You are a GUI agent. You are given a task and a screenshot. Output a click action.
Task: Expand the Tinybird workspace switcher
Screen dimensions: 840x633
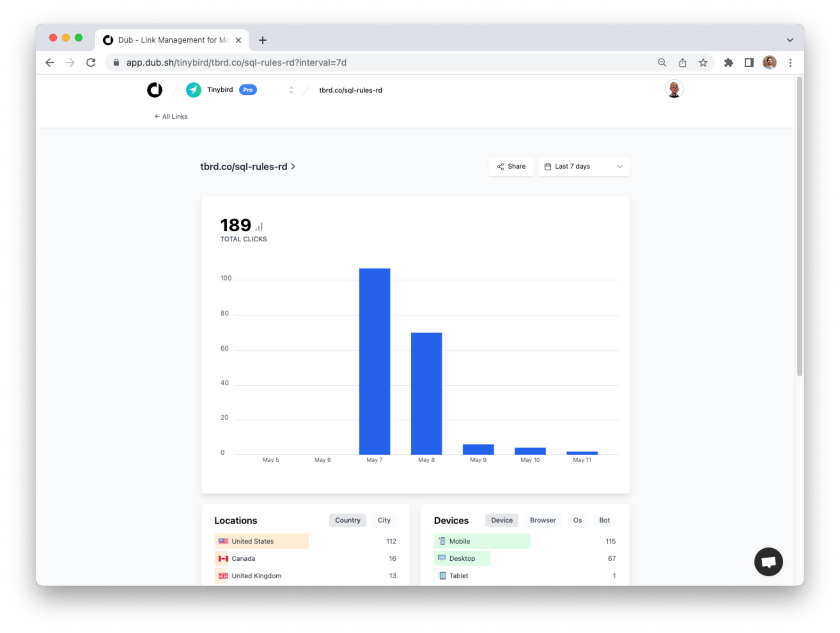click(x=291, y=90)
